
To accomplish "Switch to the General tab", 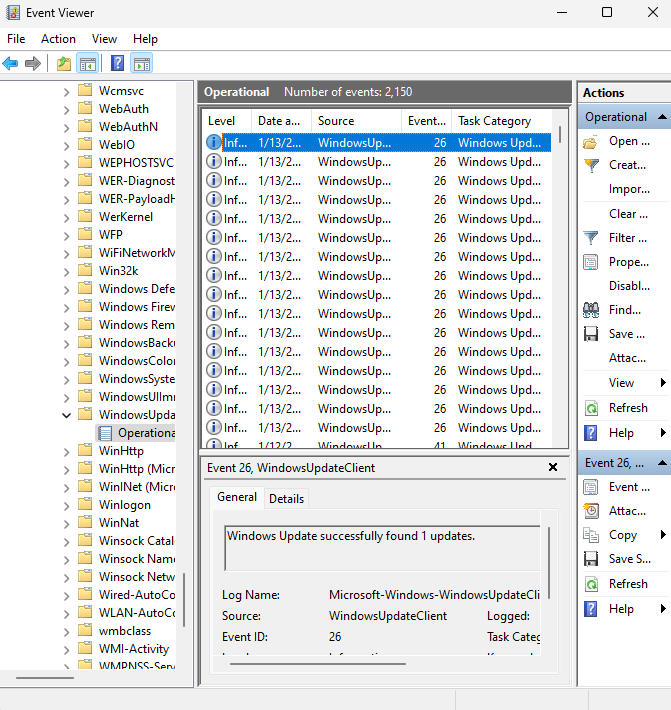I will (237, 497).
